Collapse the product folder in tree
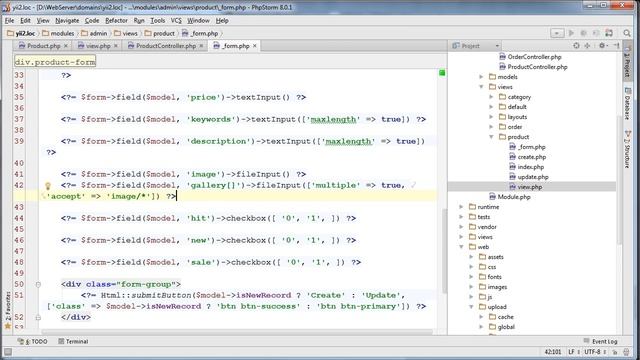 pyautogui.click(x=491, y=137)
